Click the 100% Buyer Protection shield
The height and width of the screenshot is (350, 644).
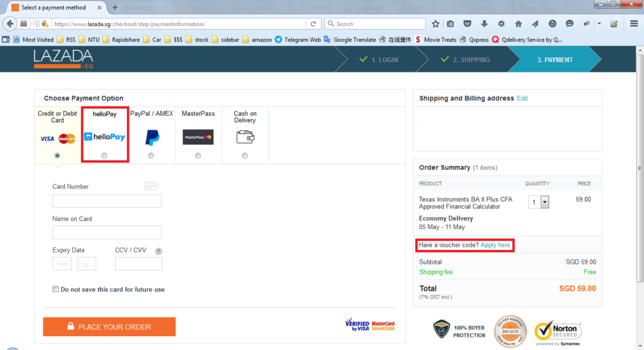point(441,329)
